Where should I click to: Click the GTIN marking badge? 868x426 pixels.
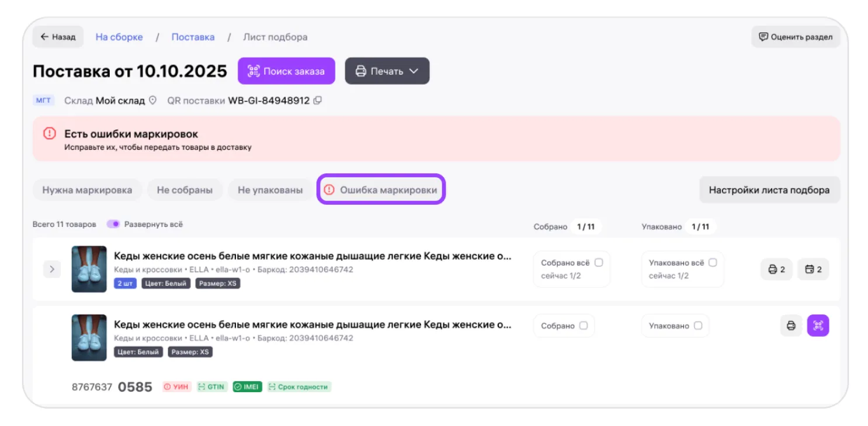tap(211, 386)
